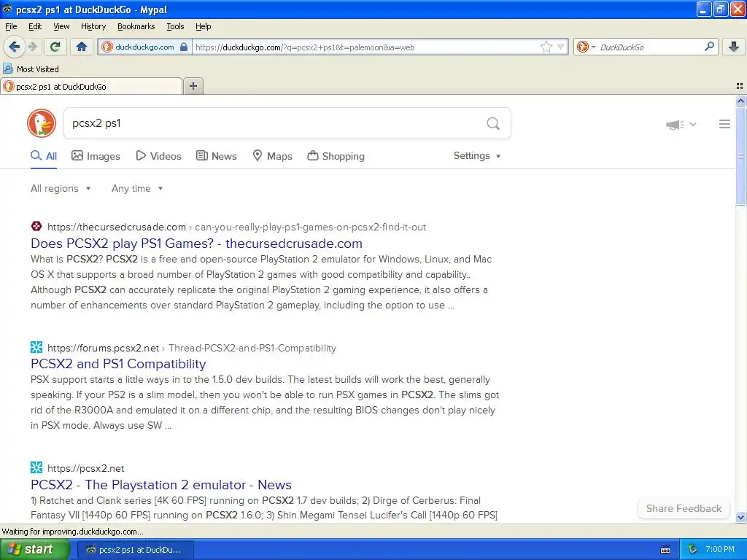Click the Most Visited bookmarks icon

(7, 69)
